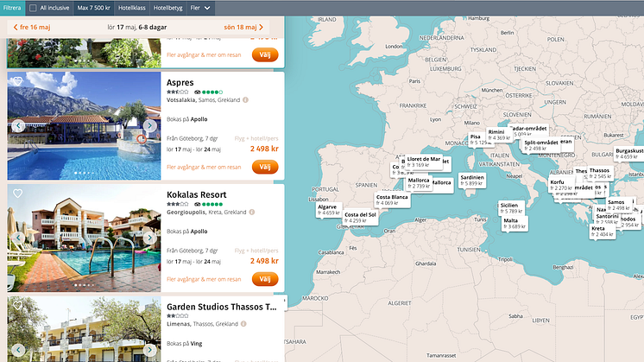Viewport: 644px width, 362px height.
Task: Open the Max 7 500 kr price filter
Action: point(93,8)
